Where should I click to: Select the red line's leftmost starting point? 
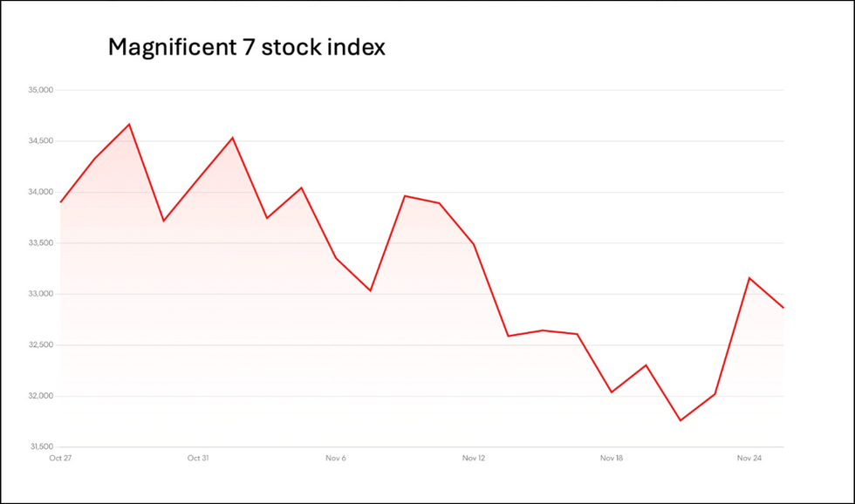click(60, 202)
